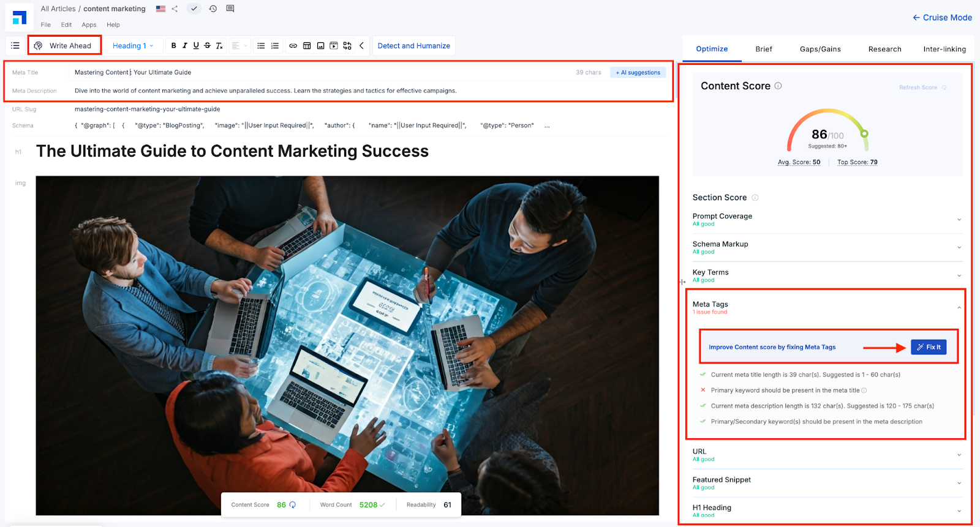Toggle the outline list icon left of Write Ahead
The width and height of the screenshot is (980, 527).
point(15,45)
